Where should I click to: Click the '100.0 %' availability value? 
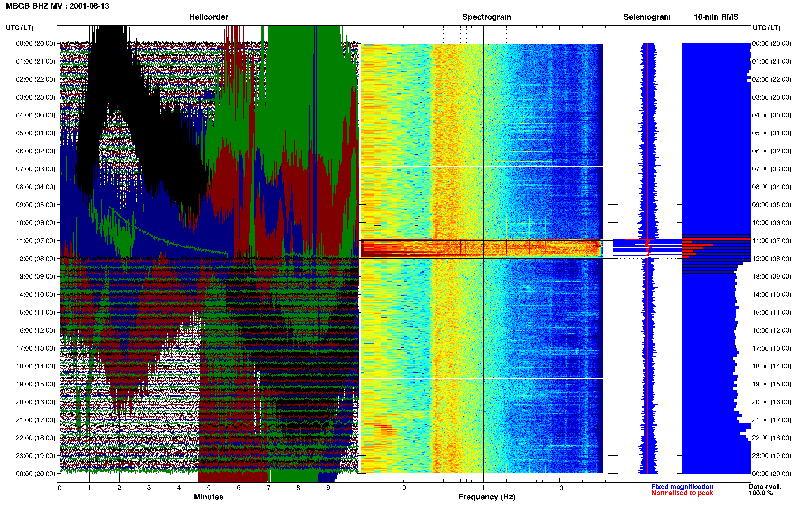click(x=761, y=493)
